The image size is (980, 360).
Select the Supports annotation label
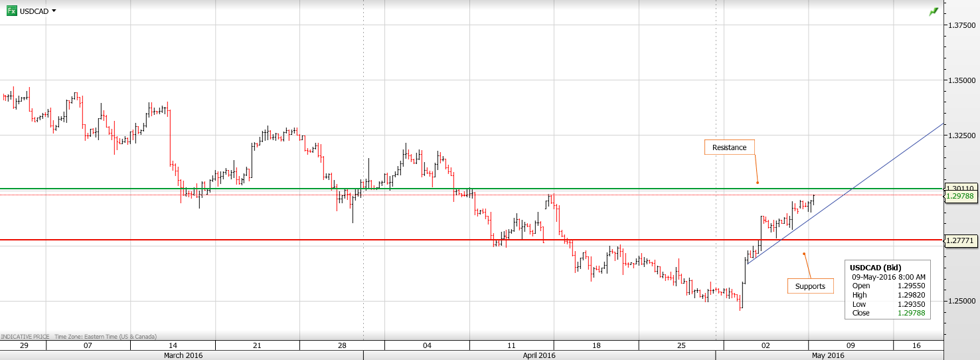pos(810,286)
